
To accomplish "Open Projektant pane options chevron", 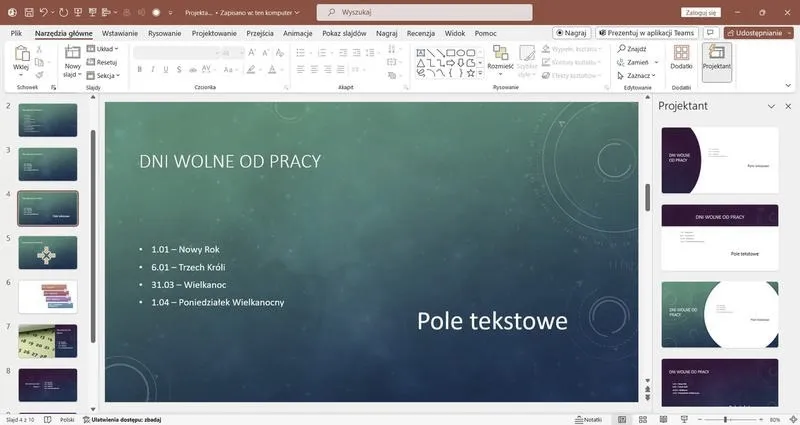I will 771,106.
